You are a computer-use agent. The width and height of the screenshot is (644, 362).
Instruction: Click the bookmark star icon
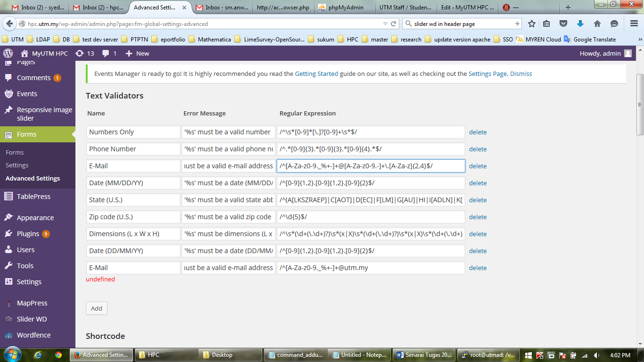point(532,24)
